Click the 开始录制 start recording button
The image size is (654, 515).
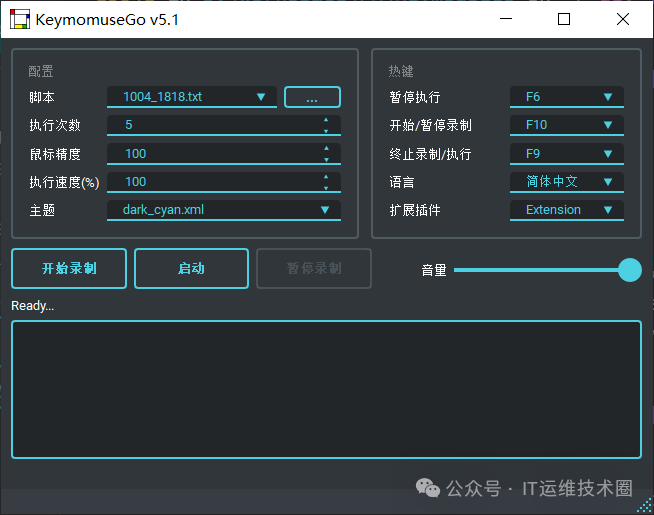point(69,268)
